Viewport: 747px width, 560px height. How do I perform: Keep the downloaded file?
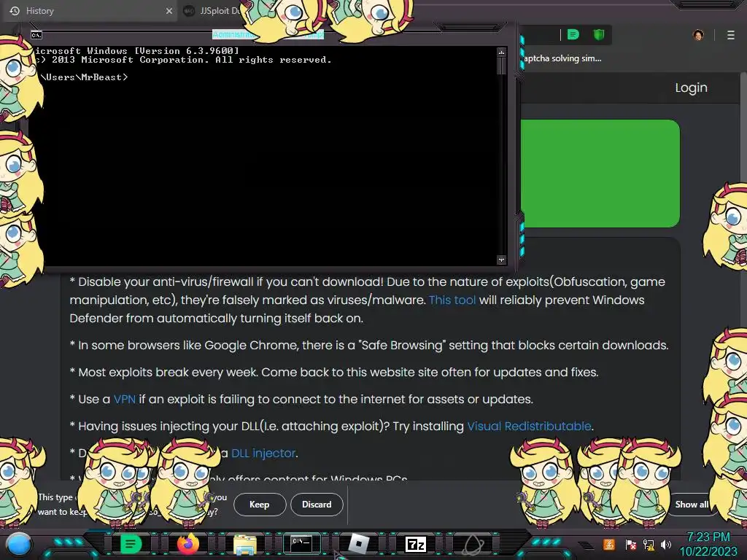point(260,505)
